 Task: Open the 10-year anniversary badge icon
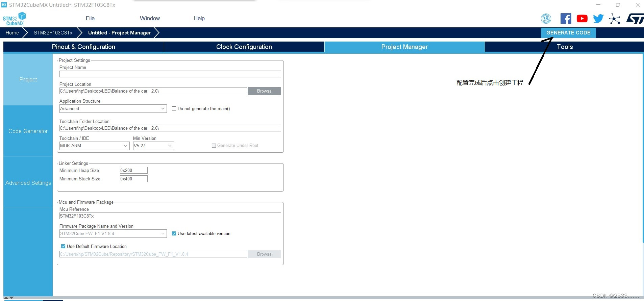click(x=546, y=19)
